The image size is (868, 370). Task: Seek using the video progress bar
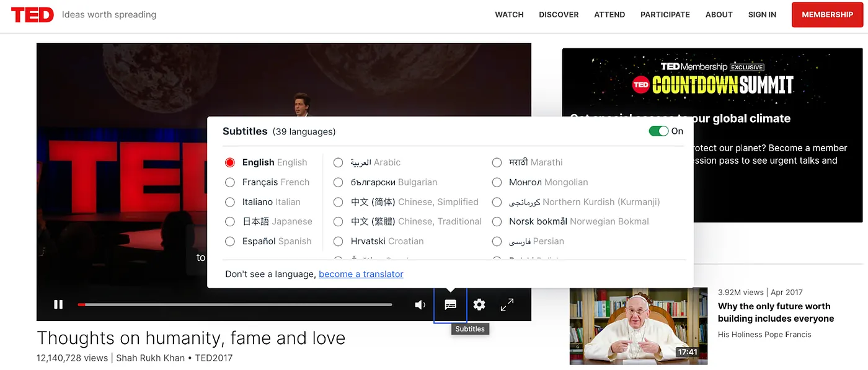coord(235,304)
